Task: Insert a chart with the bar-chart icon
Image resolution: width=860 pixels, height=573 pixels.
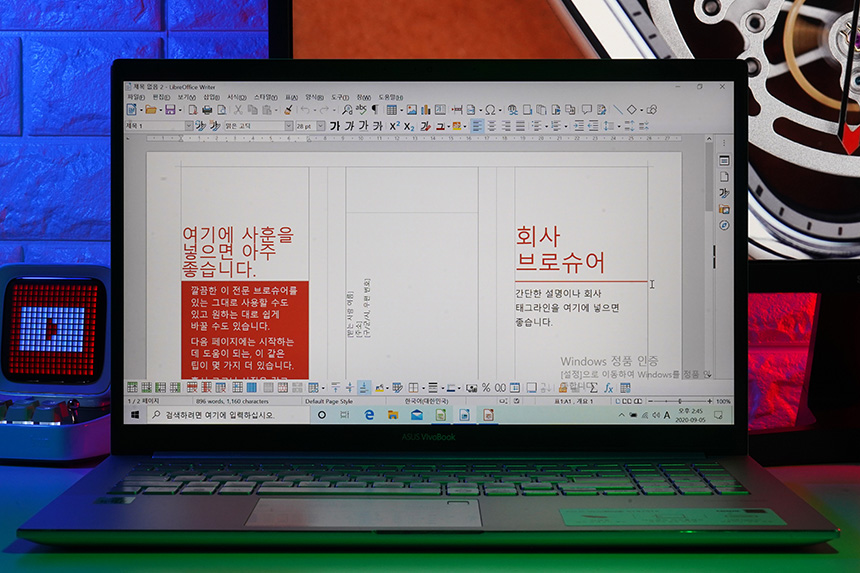Action: (425, 110)
